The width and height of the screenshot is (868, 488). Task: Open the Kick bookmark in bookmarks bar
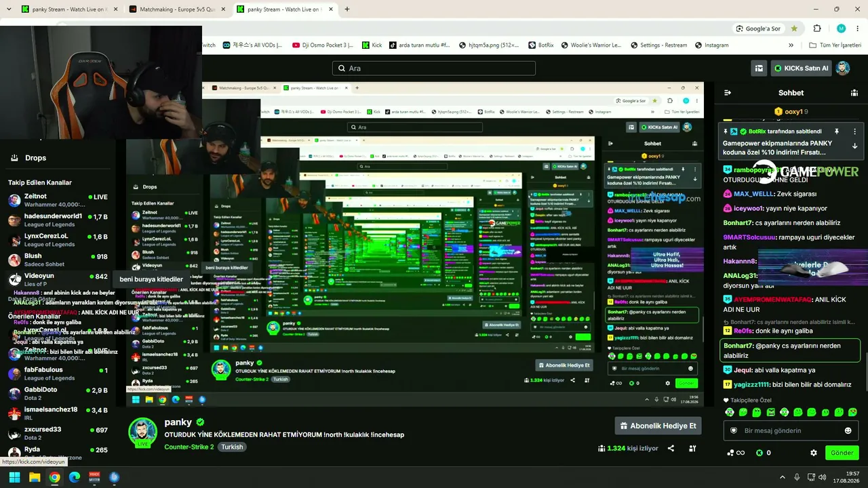click(372, 45)
